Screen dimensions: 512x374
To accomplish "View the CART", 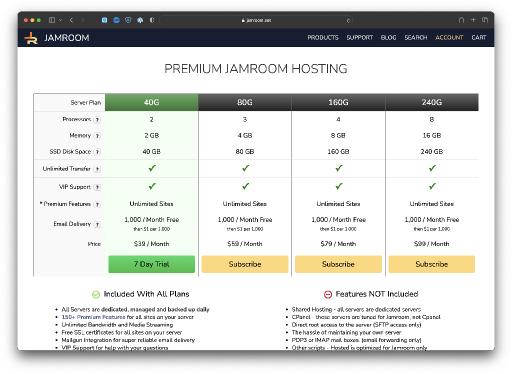I will click(479, 37).
